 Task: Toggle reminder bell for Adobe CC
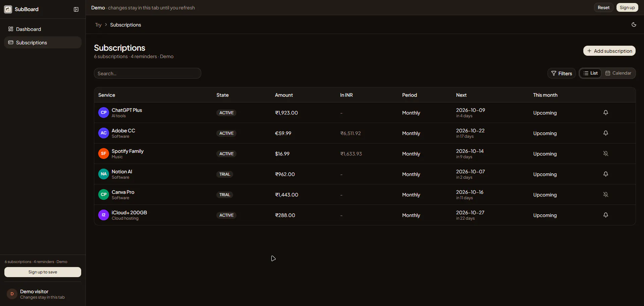[x=606, y=133]
